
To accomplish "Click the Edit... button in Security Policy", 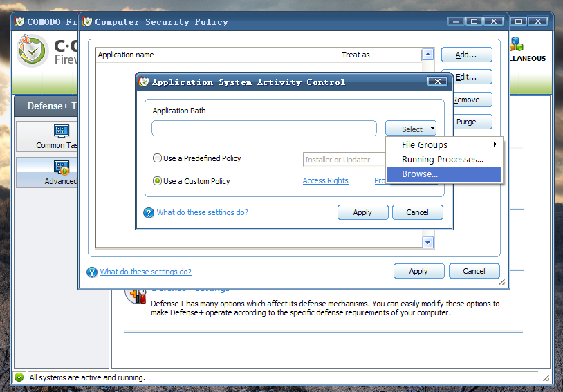I will [x=472, y=77].
